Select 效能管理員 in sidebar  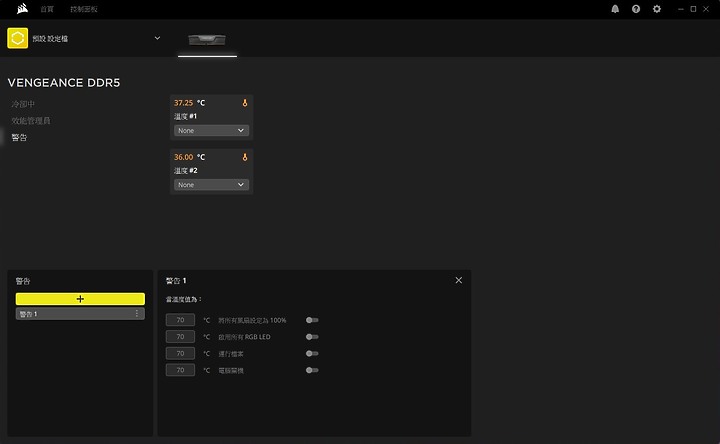click(x=31, y=120)
